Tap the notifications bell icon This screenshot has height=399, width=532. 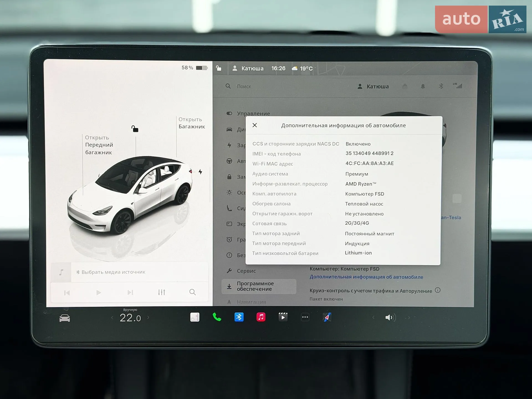[423, 86]
